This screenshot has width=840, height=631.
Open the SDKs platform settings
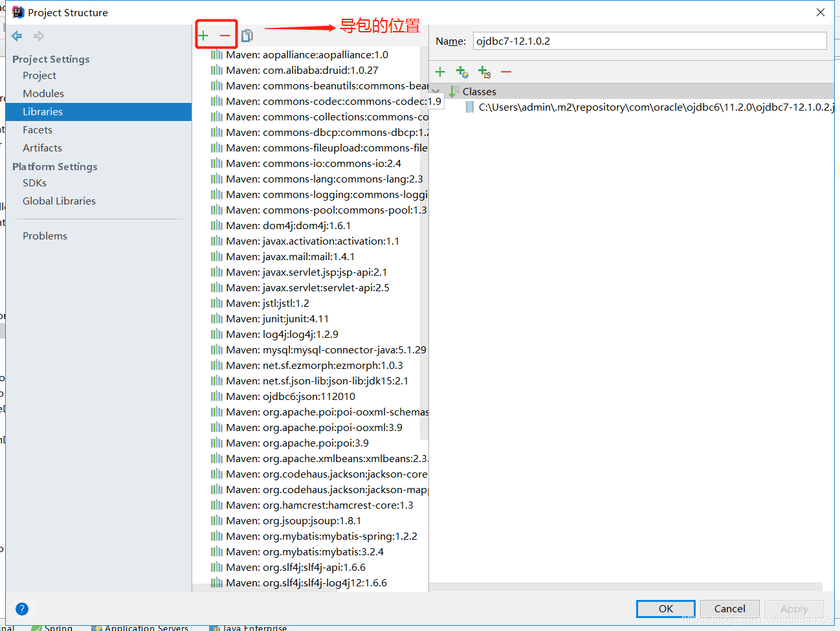pyautogui.click(x=34, y=183)
